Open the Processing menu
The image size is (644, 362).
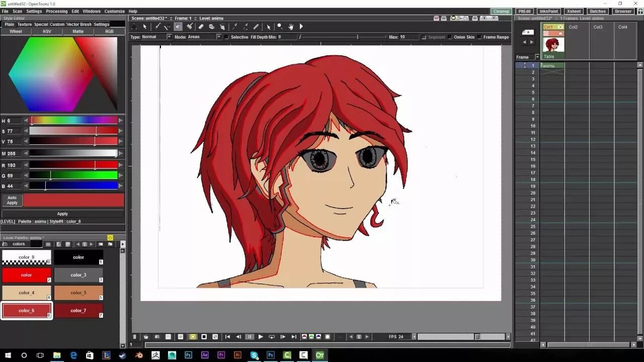click(57, 11)
